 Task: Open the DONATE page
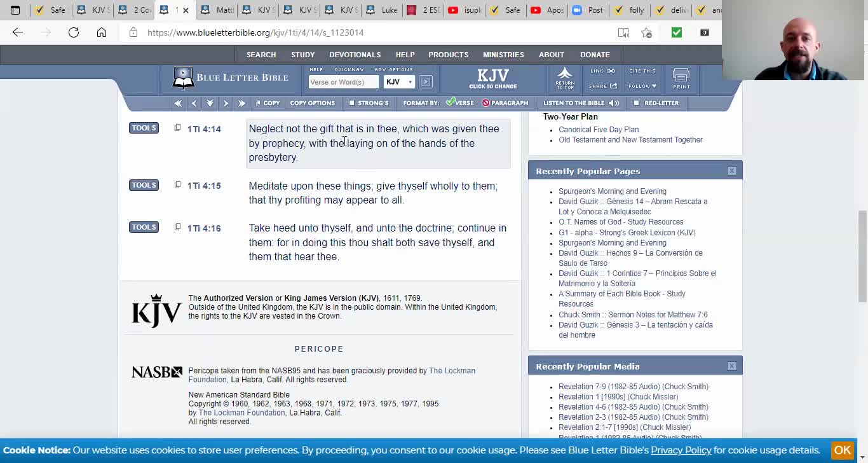coord(595,55)
